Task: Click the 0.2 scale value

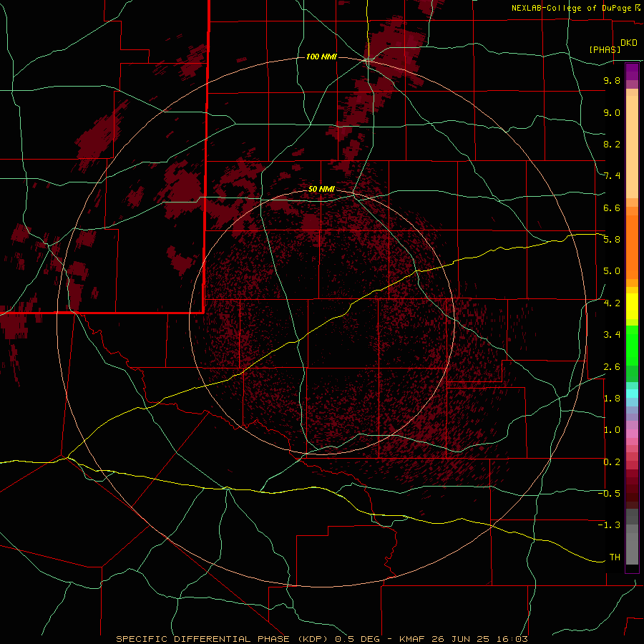Action: pyautogui.click(x=612, y=462)
